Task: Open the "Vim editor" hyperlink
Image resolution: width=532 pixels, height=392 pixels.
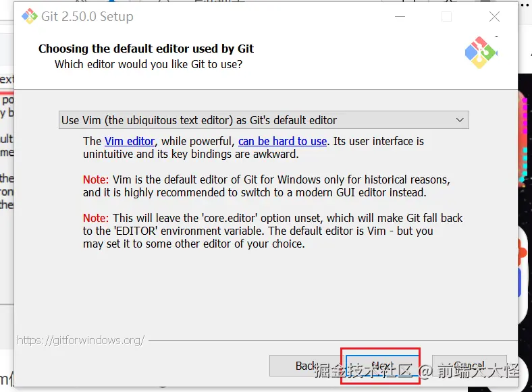Action: pos(130,141)
